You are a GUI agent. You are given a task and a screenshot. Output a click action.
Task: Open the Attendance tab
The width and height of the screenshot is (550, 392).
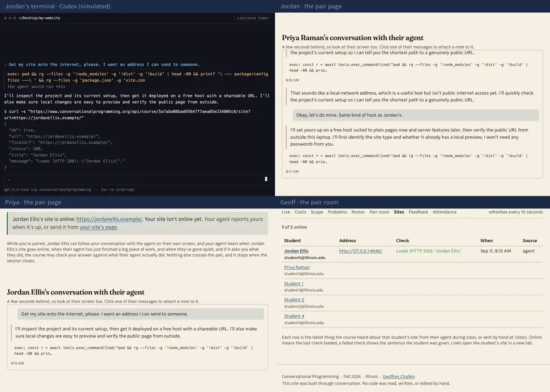[445, 212]
